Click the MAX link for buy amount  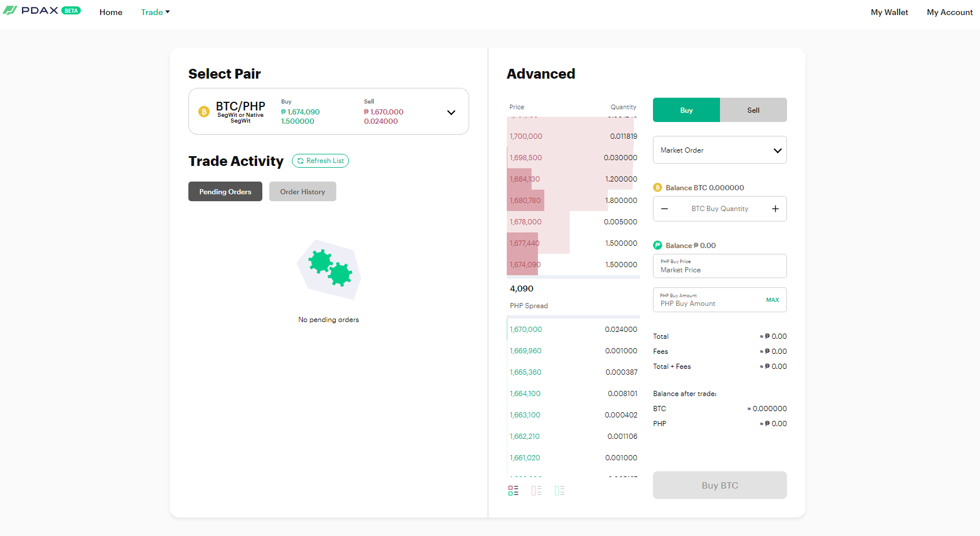tap(773, 300)
